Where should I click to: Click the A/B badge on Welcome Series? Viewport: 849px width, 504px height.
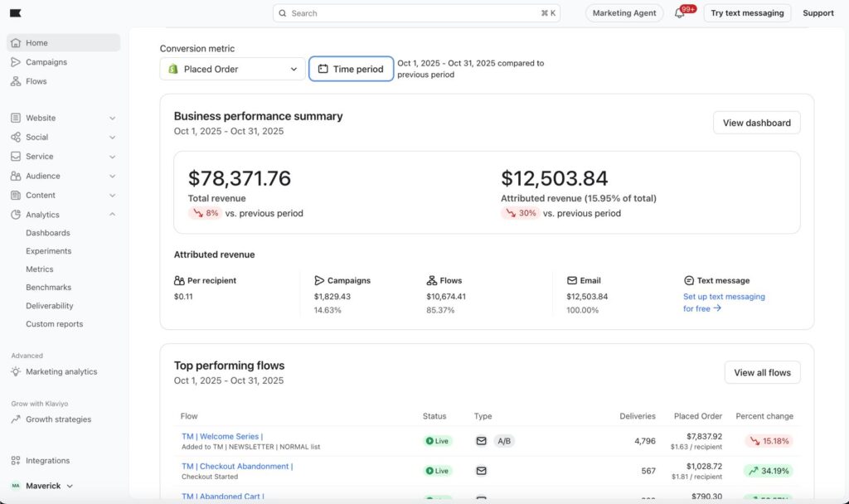pyautogui.click(x=504, y=441)
